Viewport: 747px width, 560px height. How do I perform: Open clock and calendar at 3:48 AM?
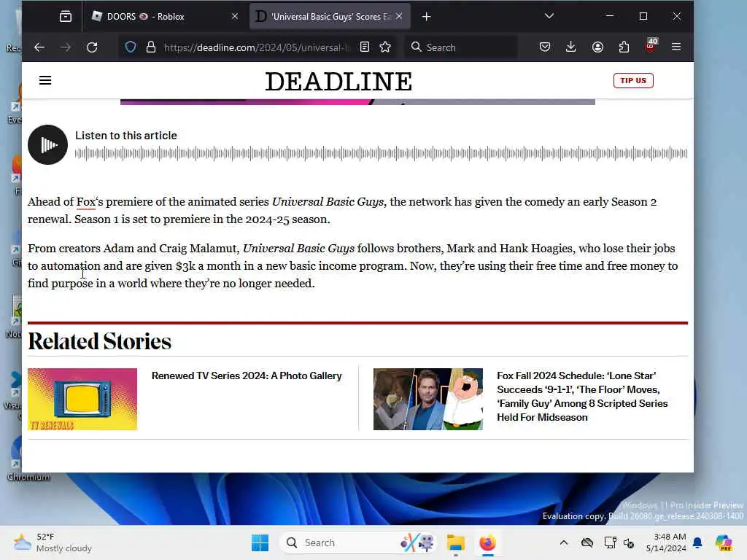pos(666,542)
